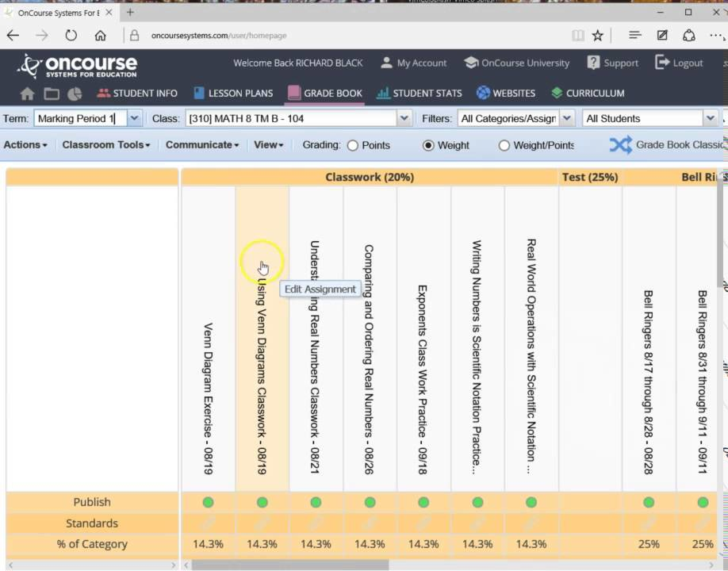Click the Standards edit pencil under Venn Diagram Exercise
The image size is (728, 571).
tap(208, 523)
